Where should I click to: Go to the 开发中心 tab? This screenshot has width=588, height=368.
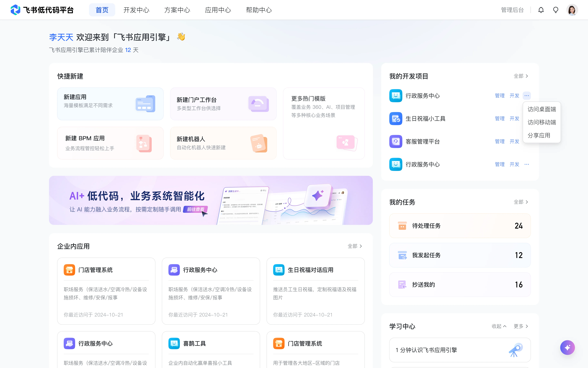[x=136, y=10]
